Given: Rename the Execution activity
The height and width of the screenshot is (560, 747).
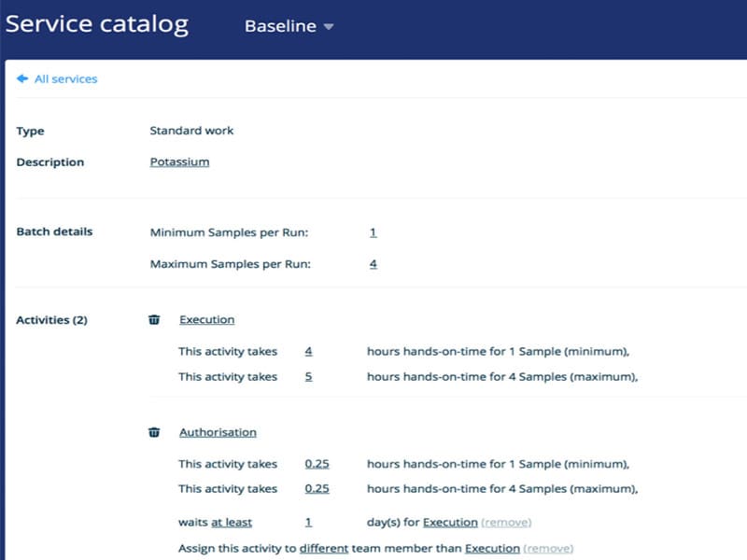Looking at the screenshot, I should coord(206,320).
